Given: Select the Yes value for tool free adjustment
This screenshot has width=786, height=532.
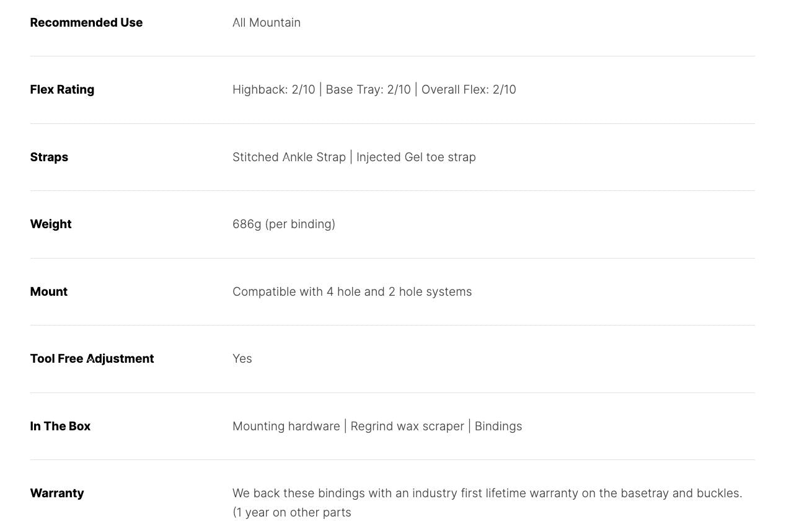Looking at the screenshot, I should [x=242, y=358].
